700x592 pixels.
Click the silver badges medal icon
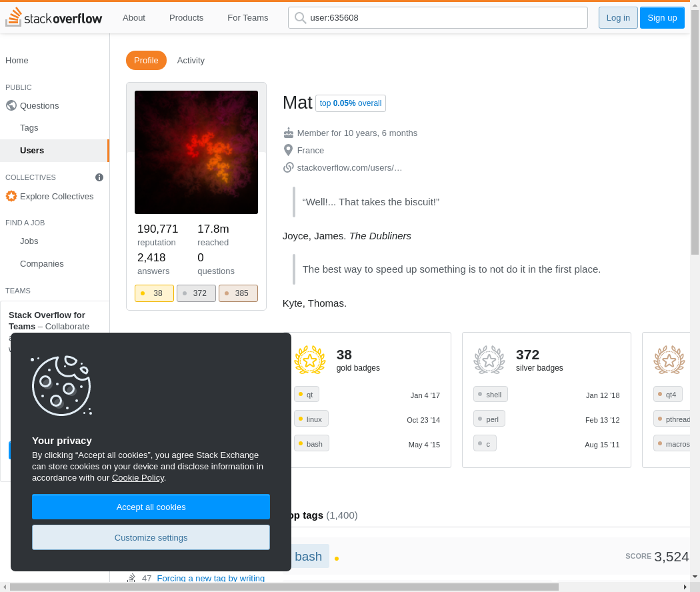pos(489,360)
